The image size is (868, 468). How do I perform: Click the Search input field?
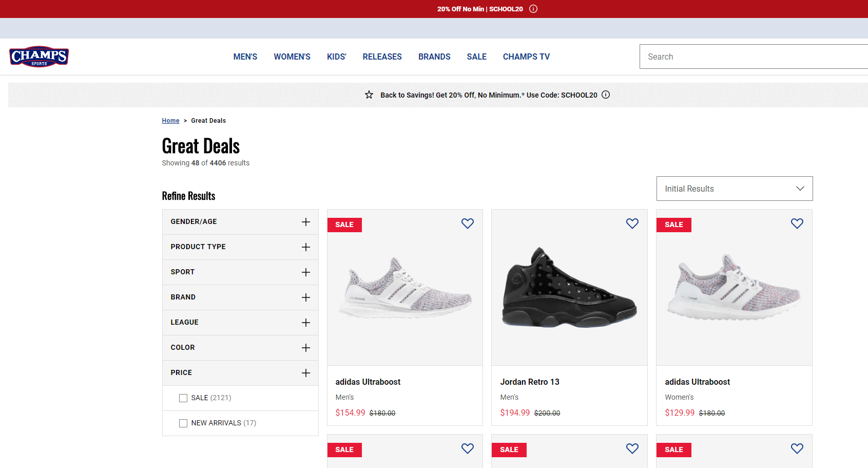(x=754, y=57)
